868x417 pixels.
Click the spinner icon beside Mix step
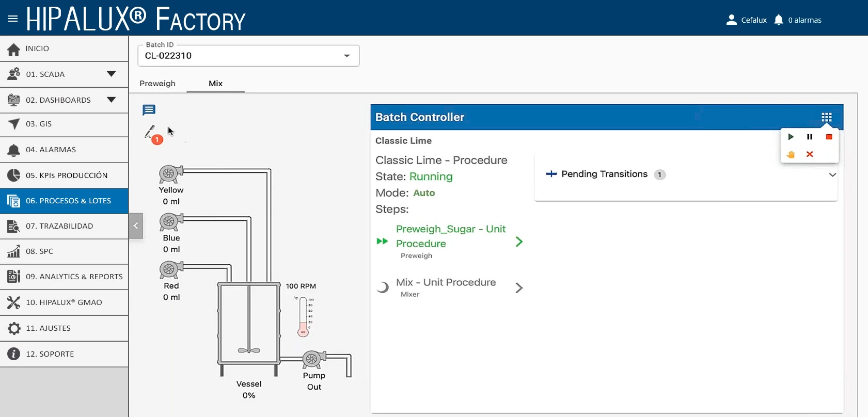pyautogui.click(x=383, y=287)
